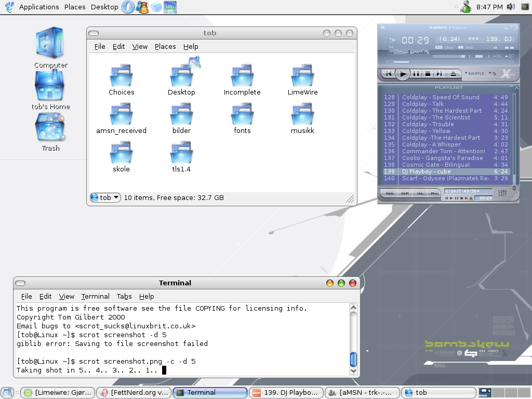Open the SEL menu in XMMS playlist
Screen dimensions: 532x399
[420, 193]
